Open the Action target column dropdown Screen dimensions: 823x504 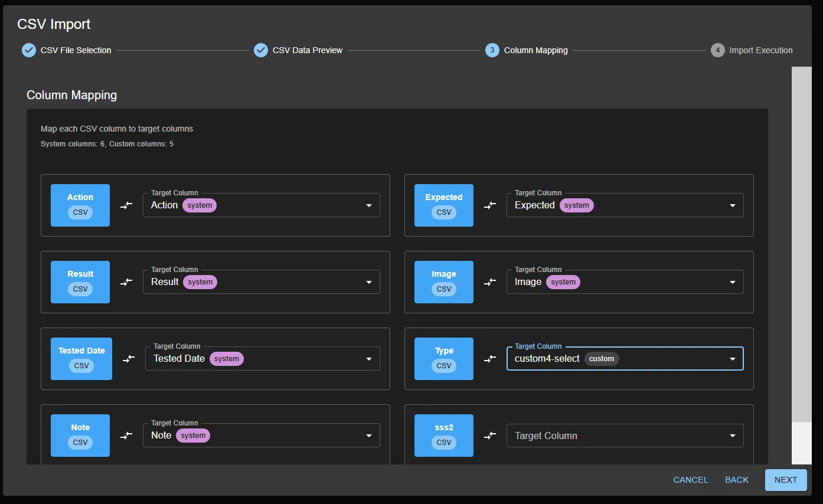pos(261,205)
